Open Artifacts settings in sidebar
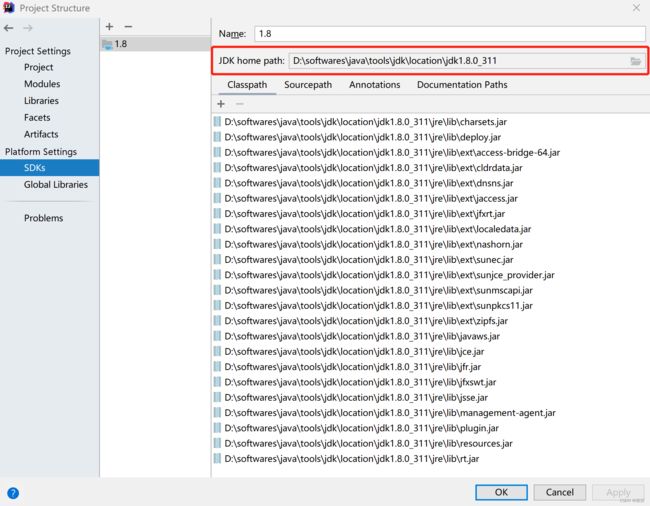 click(x=41, y=134)
